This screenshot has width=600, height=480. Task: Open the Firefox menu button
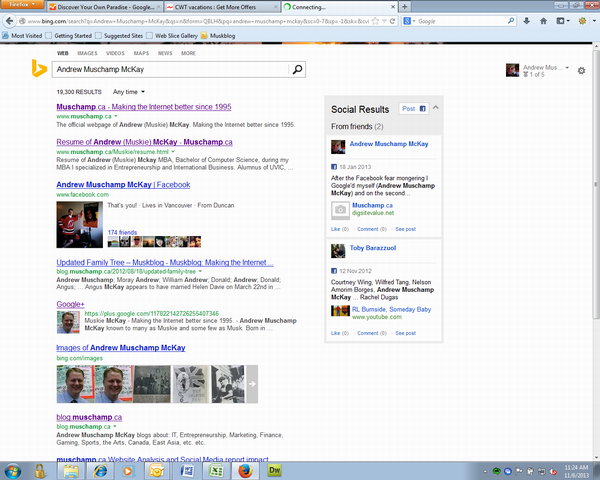[22, 5]
